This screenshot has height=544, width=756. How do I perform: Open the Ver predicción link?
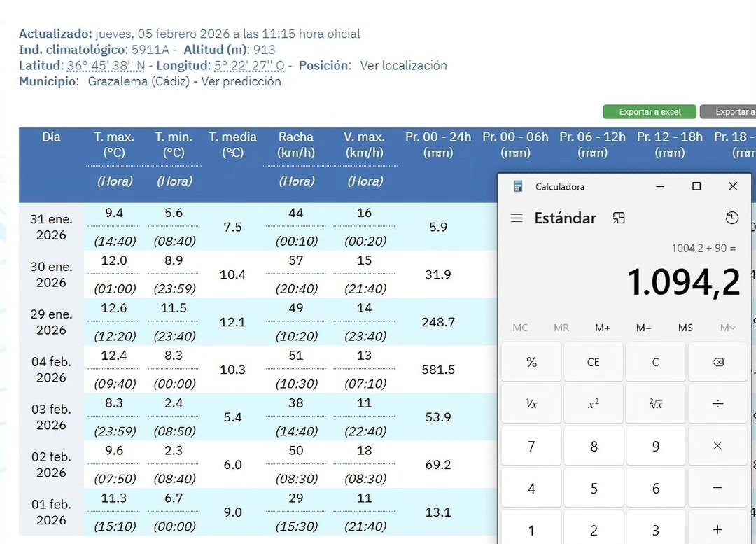pos(241,81)
